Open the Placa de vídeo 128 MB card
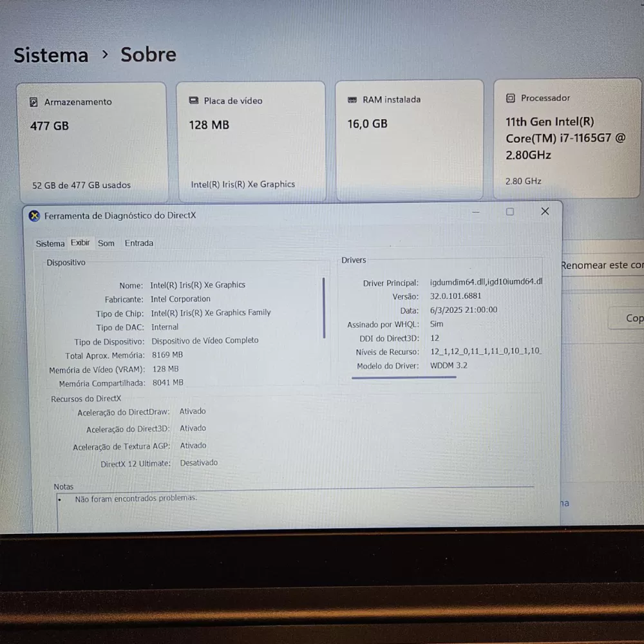This screenshot has height=644, width=644. (x=251, y=142)
